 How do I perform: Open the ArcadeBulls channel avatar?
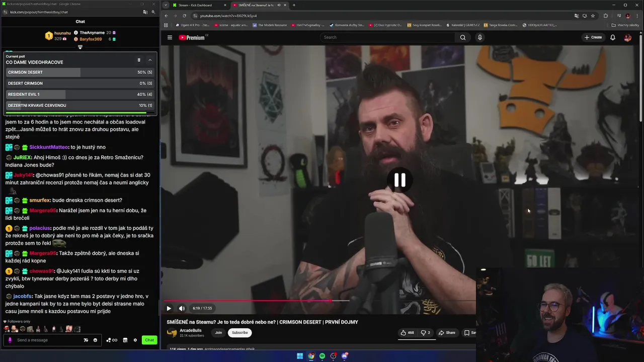[x=172, y=333]
